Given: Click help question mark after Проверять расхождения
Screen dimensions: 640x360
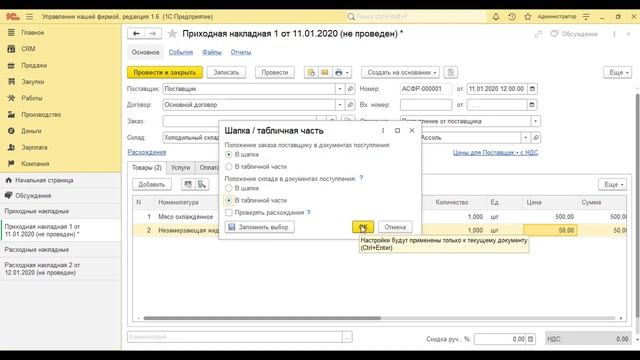Looking at the screenshot, I should click(309, 213).
